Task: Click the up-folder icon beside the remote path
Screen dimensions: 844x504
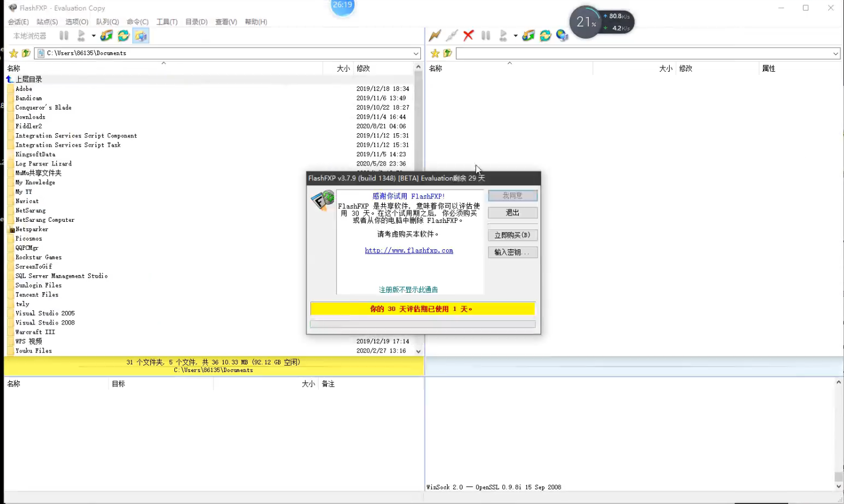Action: pos(447,53)
